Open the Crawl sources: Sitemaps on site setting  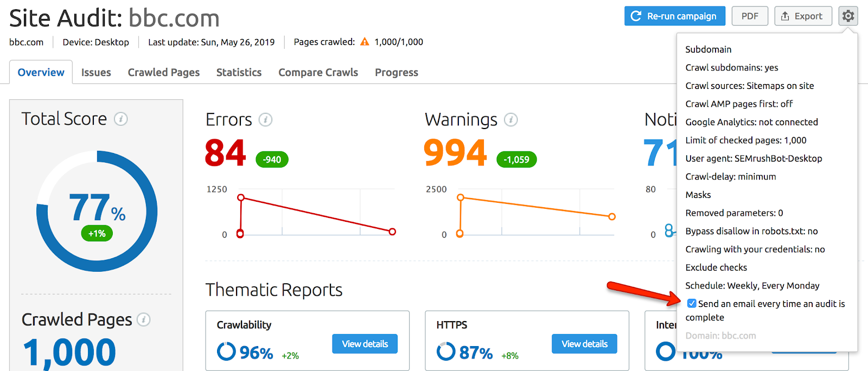tap(749, 86)
